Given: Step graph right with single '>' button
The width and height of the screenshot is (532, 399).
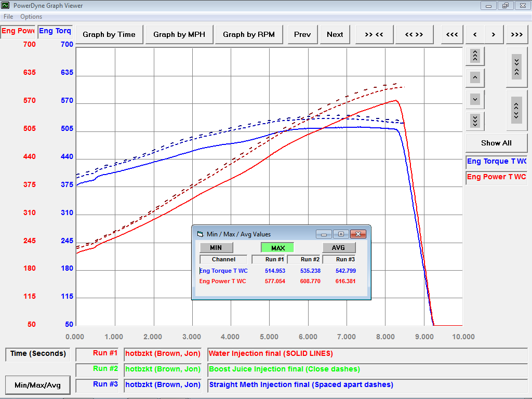Looking at the screenshot, I should point(494,34).
